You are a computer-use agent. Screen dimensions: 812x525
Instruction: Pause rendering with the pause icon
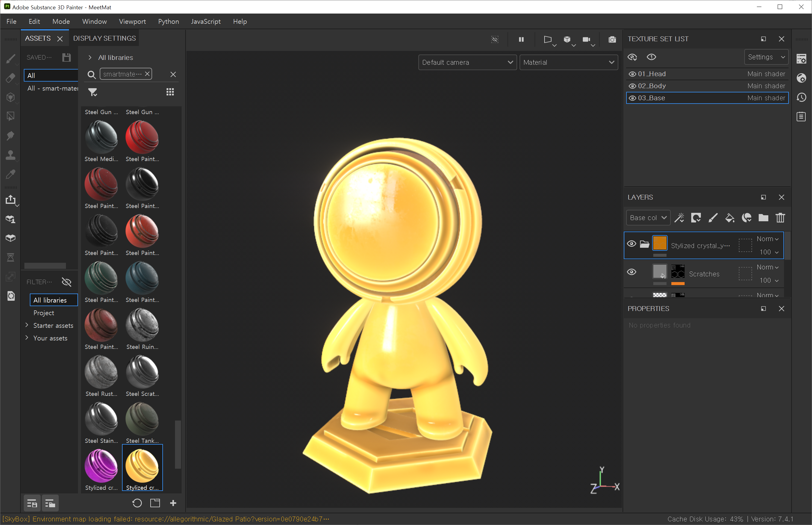(521, 39)
